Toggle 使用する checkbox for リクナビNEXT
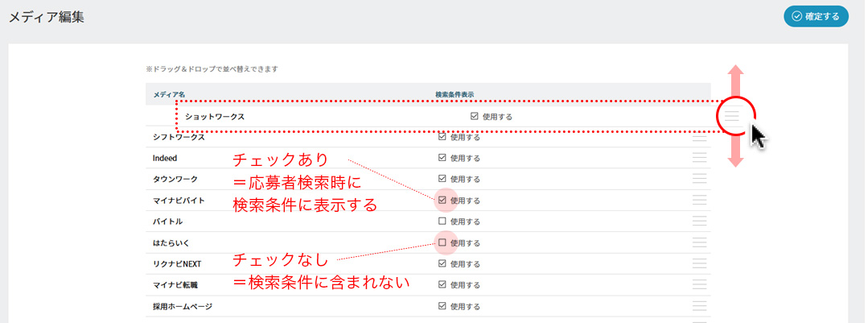 tap(442, 263)
